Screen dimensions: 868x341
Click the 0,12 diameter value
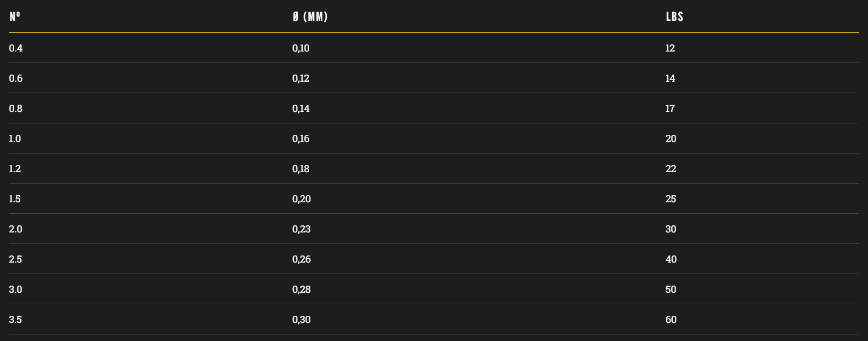coord(300,78)
